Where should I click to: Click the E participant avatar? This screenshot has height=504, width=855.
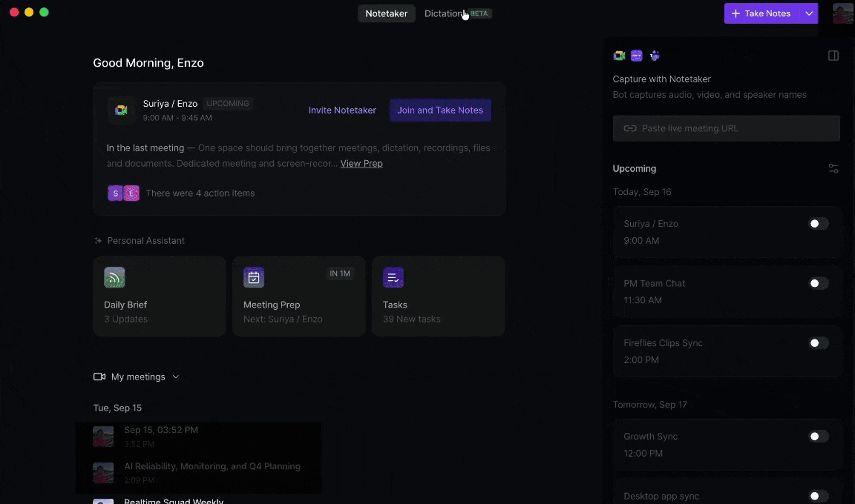click(x=131, y=193)
